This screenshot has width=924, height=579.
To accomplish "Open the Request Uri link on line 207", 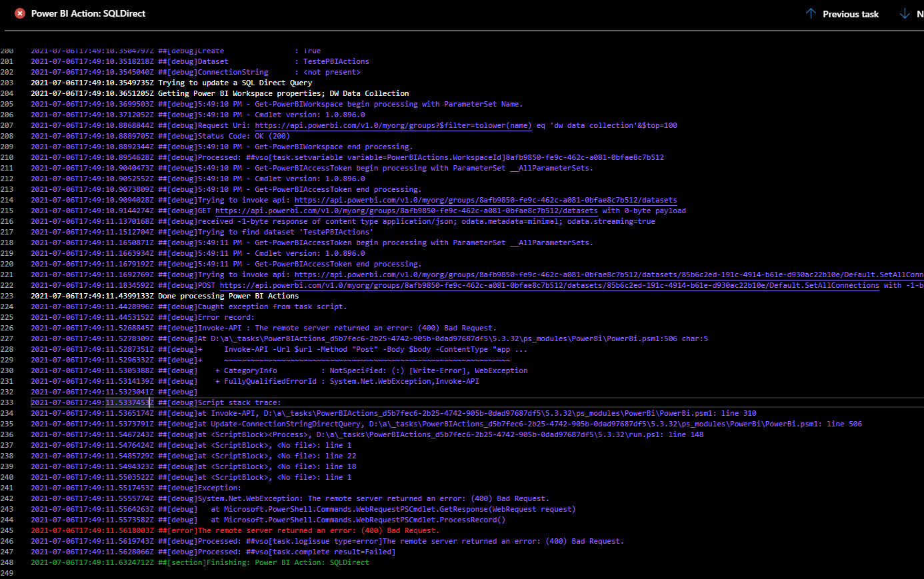I will coord(393,125).
